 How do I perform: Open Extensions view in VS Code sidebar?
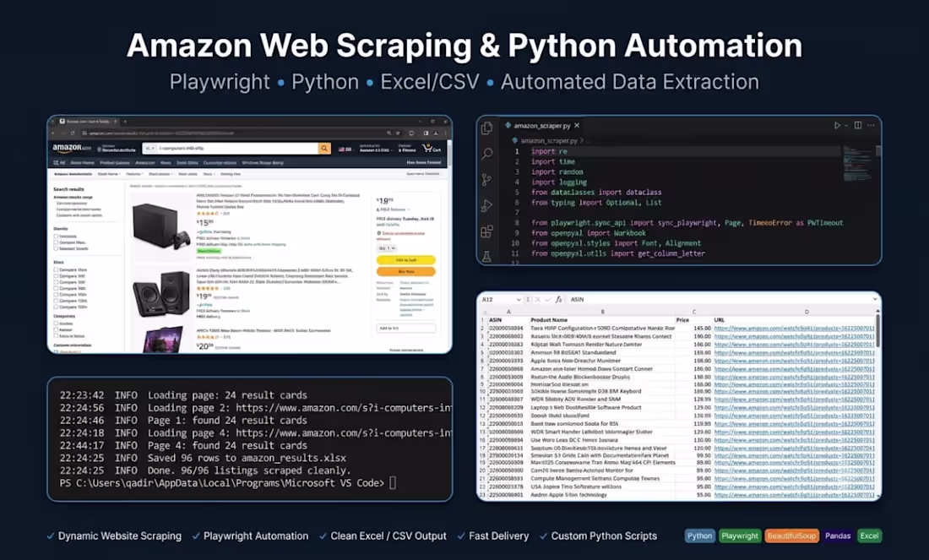487,231
